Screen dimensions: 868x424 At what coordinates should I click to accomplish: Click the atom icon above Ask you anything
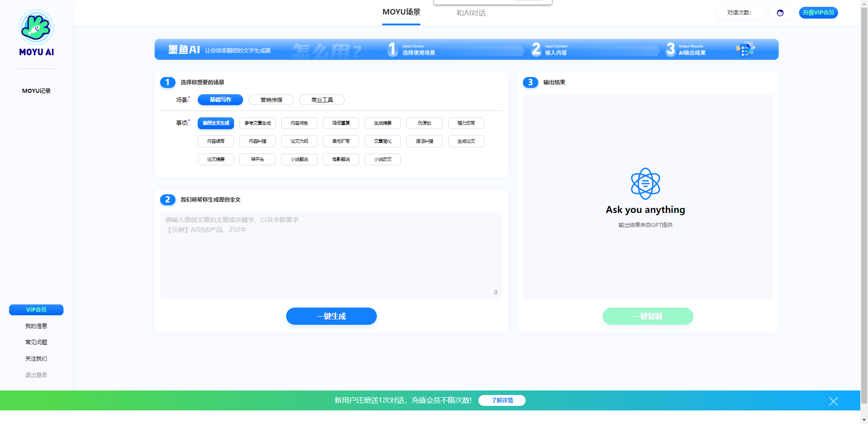(x=645, y=183)
